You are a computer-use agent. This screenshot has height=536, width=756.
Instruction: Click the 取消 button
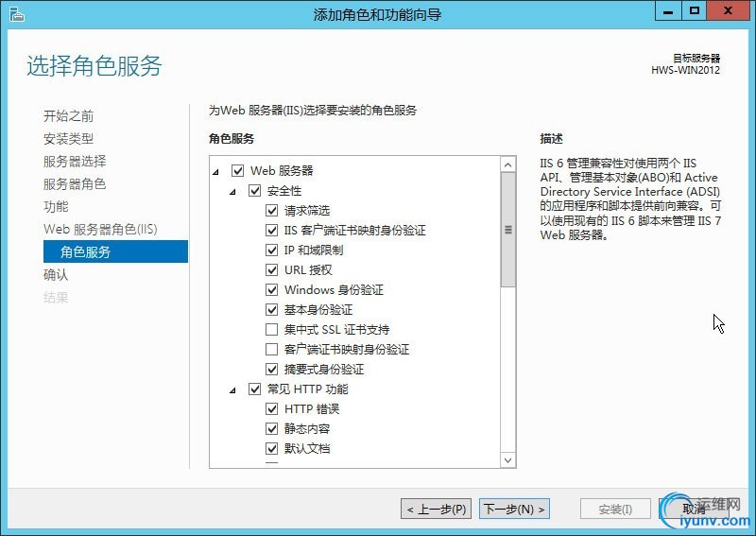[694, 509]
